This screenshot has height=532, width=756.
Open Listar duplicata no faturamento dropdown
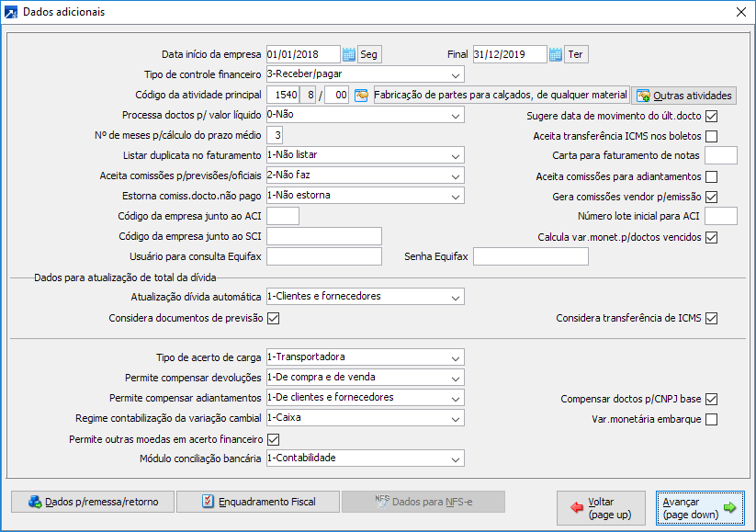(365, 155)
